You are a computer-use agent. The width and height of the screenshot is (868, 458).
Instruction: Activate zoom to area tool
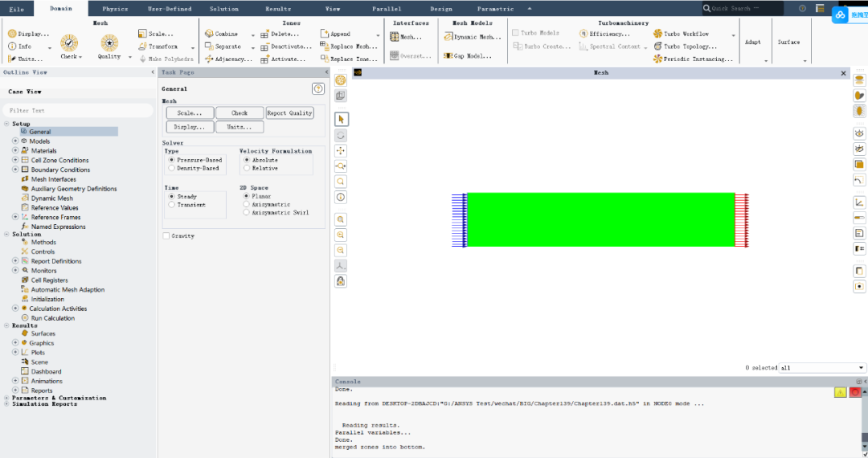[341, 166]
